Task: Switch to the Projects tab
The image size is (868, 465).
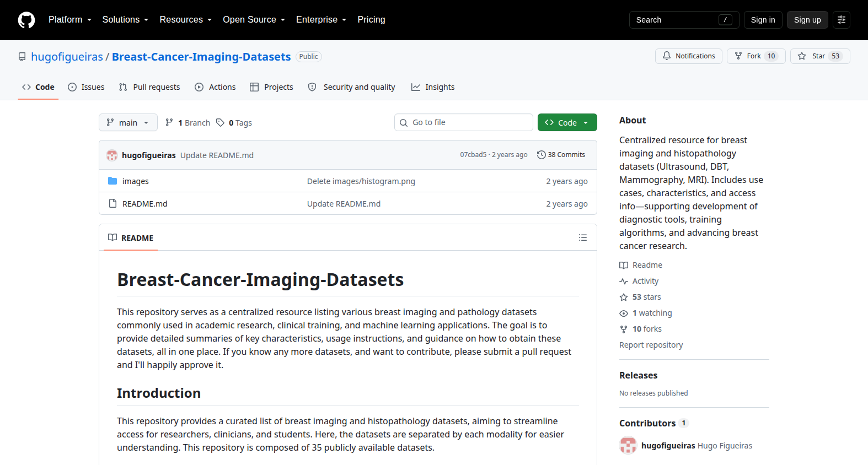Action: coord(271,87)
